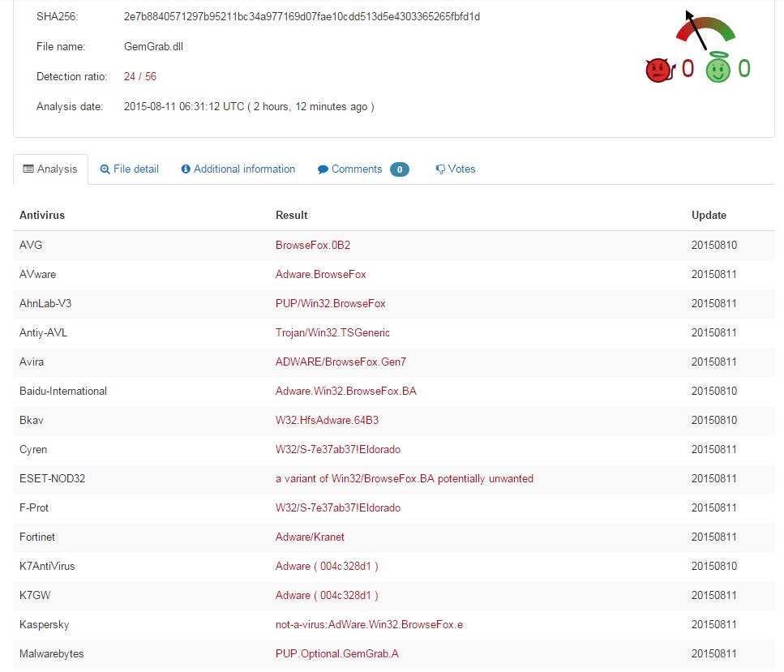Click the W32.HfsAdware.64B3 result

(x=327, y=420)
